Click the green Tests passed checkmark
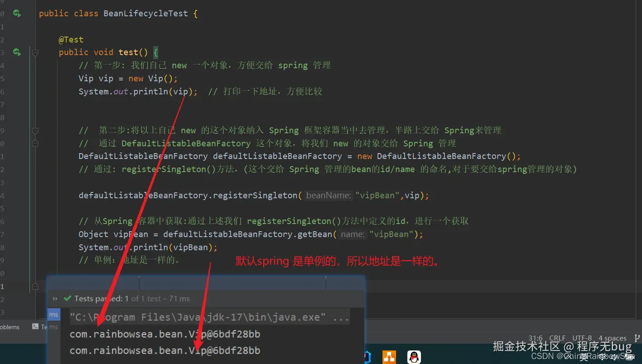 (x=68, y=299)
